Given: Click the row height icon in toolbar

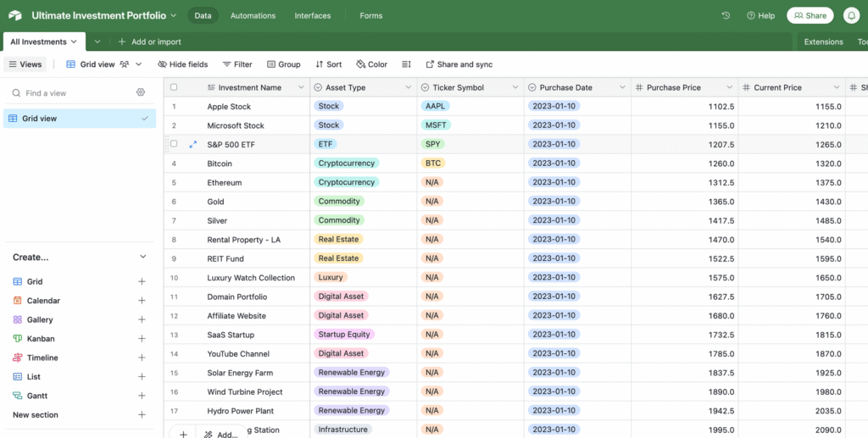Looking at the screenshot, I should pos(406,64).
